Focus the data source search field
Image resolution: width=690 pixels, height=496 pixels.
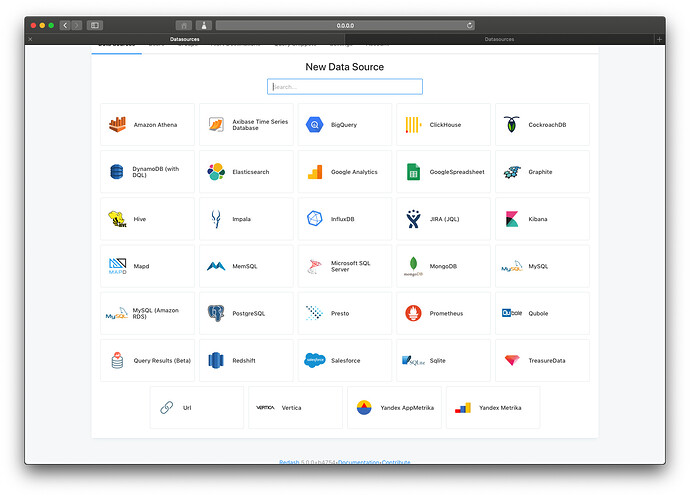coord(345,86)
